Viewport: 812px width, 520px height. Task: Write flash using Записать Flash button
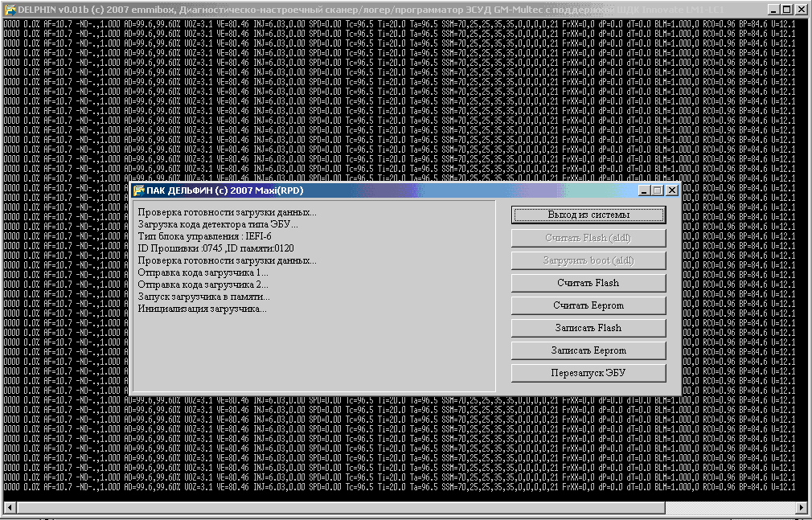tap(588, 328)
